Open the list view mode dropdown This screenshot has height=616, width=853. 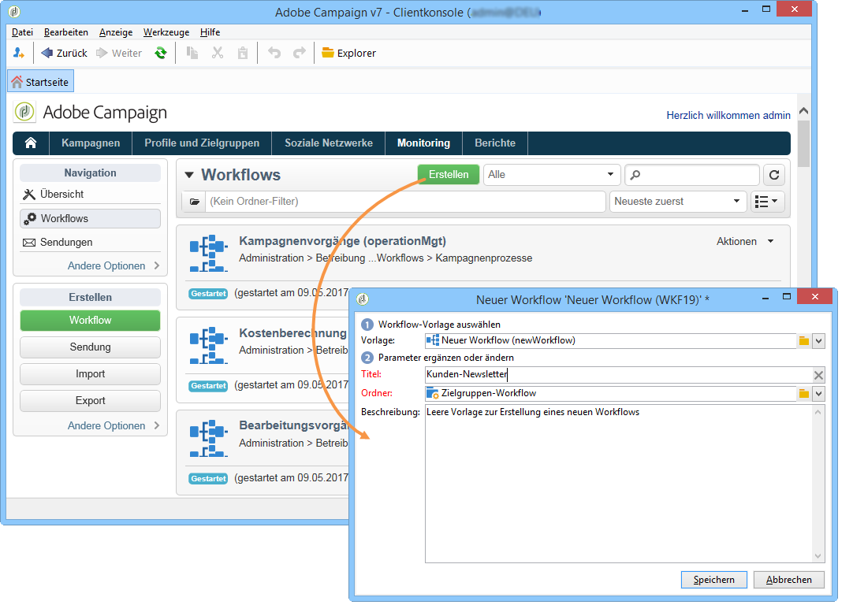767,202
